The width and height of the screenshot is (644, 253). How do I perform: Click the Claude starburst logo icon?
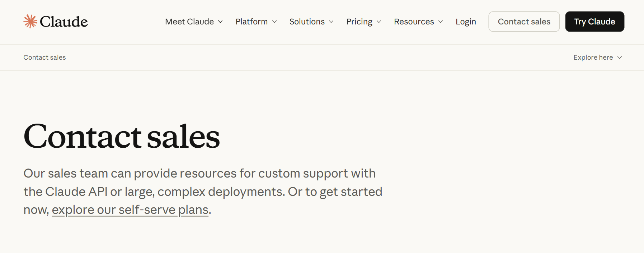pyautogui.click(x=30, y=22)
